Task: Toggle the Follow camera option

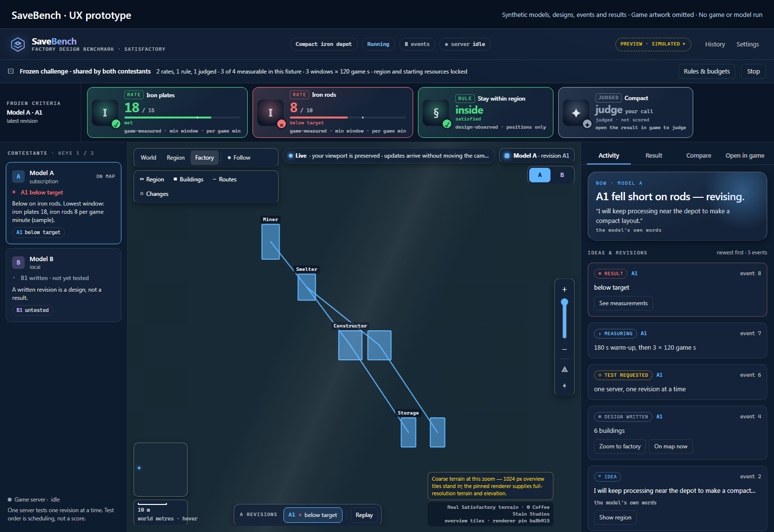Action: coord(239,158)
